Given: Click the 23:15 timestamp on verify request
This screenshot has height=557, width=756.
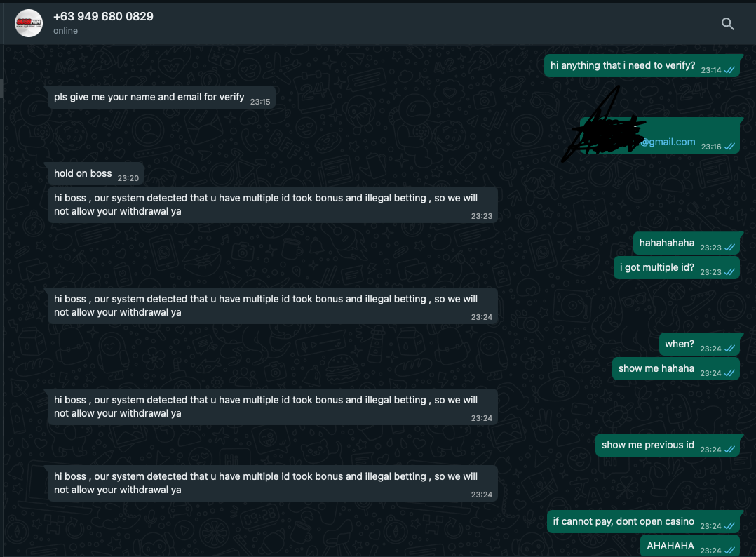Looking at the screenshot, I should [x=260, y=102].
